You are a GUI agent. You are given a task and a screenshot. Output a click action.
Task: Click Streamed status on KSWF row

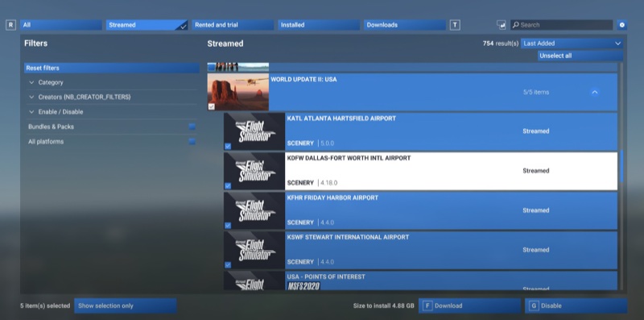(x=536, y=250)
